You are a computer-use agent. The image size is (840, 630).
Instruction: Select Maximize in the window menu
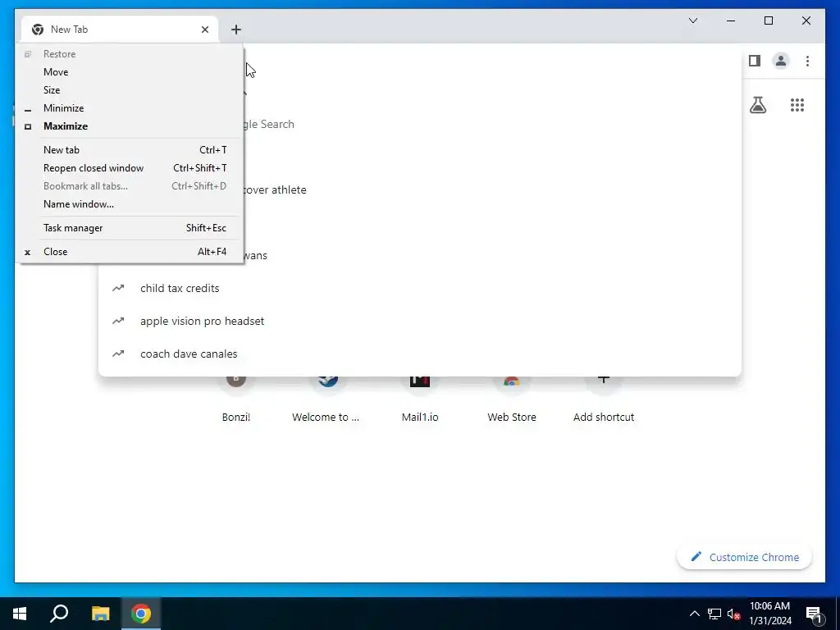(x=129, y=126)
